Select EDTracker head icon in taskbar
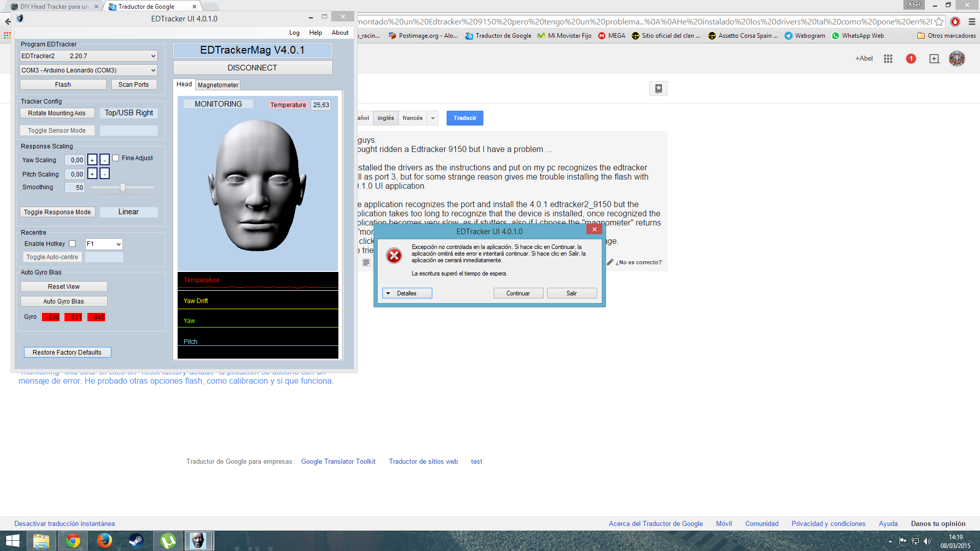 tap(198, 541)
